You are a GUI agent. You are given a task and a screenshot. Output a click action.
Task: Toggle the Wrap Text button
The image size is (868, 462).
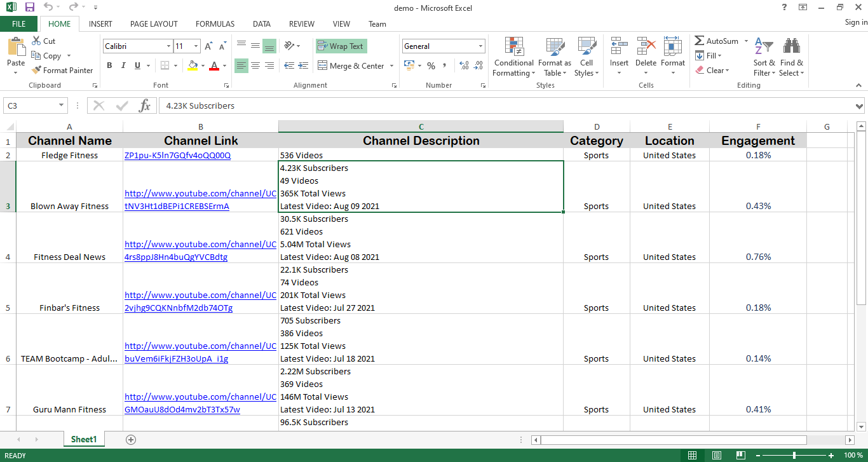(341, 46)
